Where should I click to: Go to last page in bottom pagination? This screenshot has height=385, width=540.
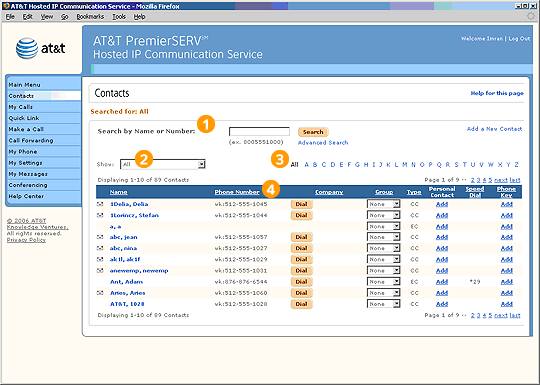pyautogui.click(x=515, y=315)
